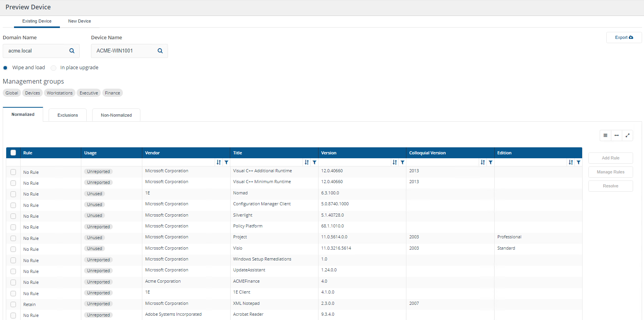This screenshot has height=320, width=644.
Task: Tick the checkbox for the Nomad row
Action: pyautogui.click(x=13, y=194)
